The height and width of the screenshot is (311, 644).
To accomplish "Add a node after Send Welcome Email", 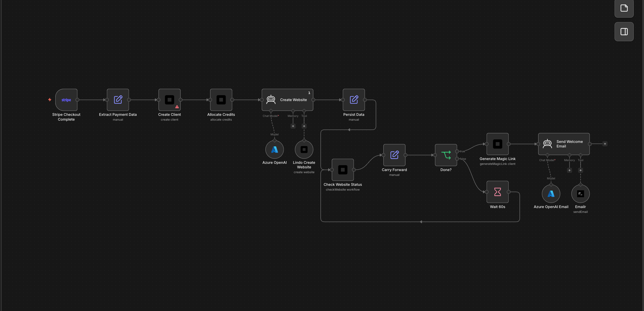I will point(605,144).
